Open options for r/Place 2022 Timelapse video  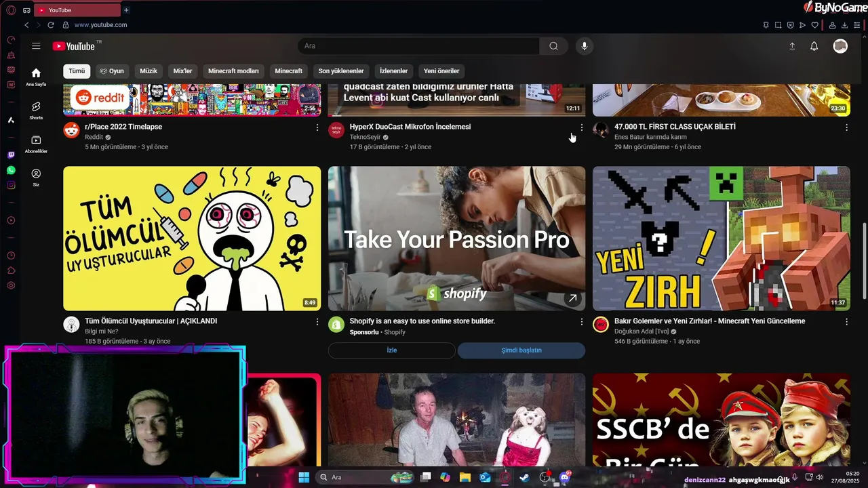[x=317, y=127]
